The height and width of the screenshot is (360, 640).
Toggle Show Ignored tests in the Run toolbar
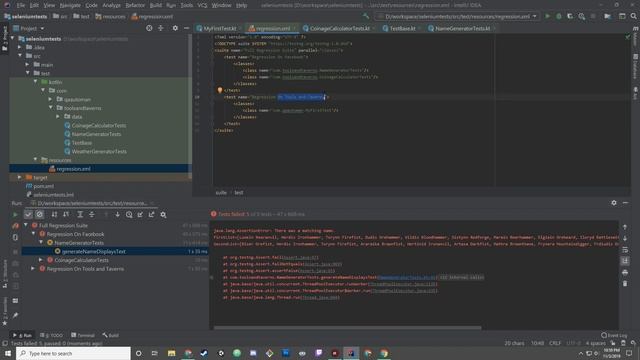(40, 214)
